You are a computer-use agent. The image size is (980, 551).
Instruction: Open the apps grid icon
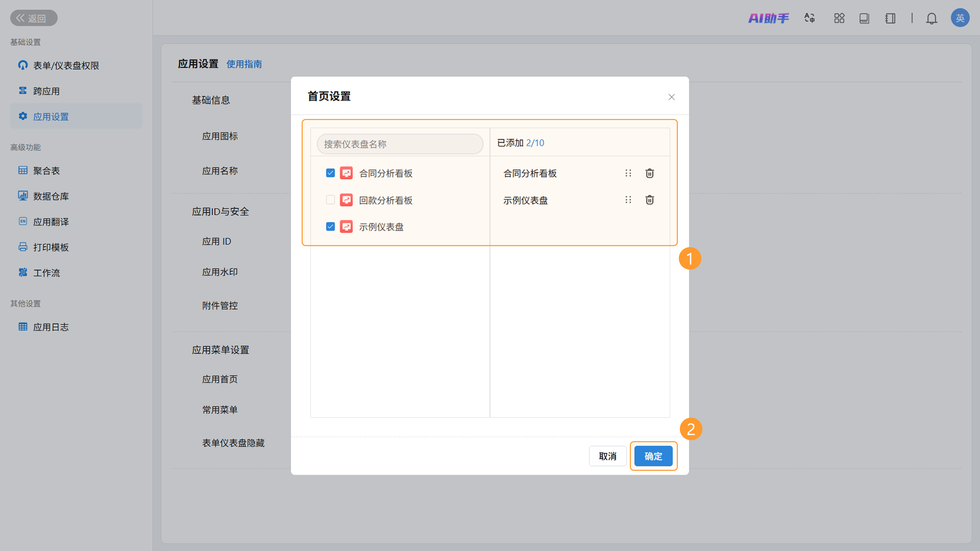[x=839, y=18]
